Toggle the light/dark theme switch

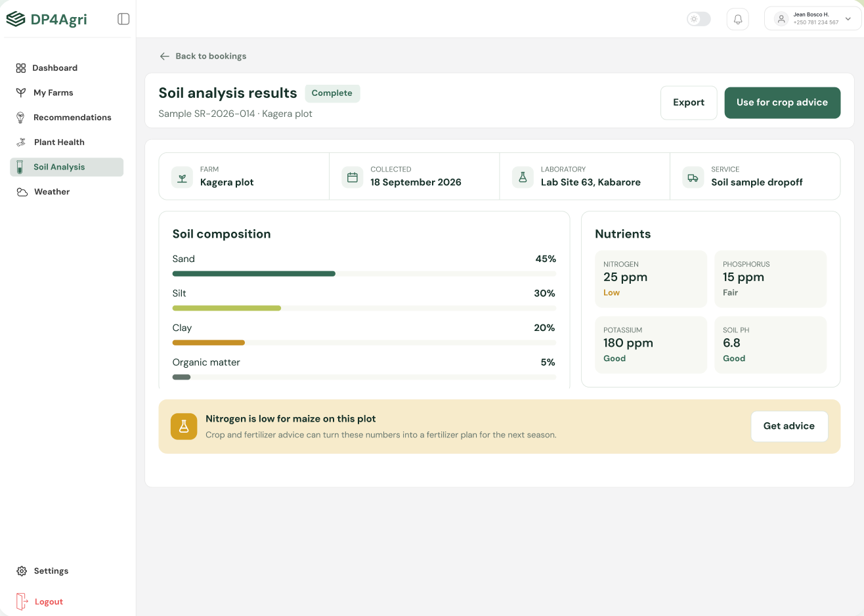tap(699, 19)
